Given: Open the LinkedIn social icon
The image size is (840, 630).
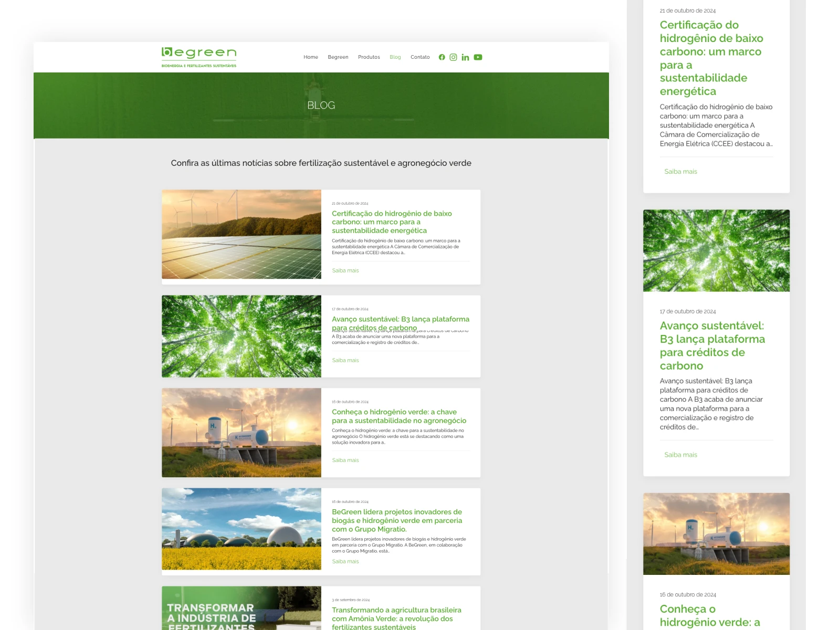Looking at the screenshot, I should click(x=465, y=57).
